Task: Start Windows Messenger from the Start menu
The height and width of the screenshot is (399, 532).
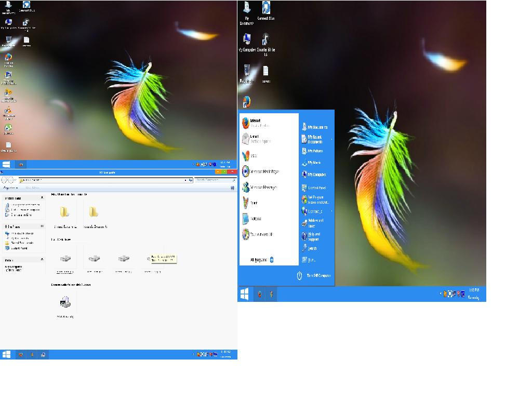Action: coord(265,187)
